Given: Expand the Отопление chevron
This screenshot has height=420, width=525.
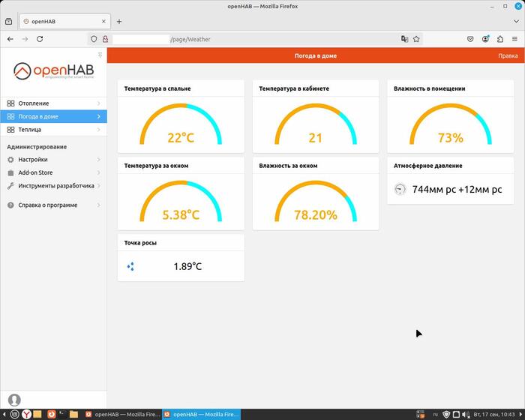Looking at the screenshot, I should tap(99, 103).
